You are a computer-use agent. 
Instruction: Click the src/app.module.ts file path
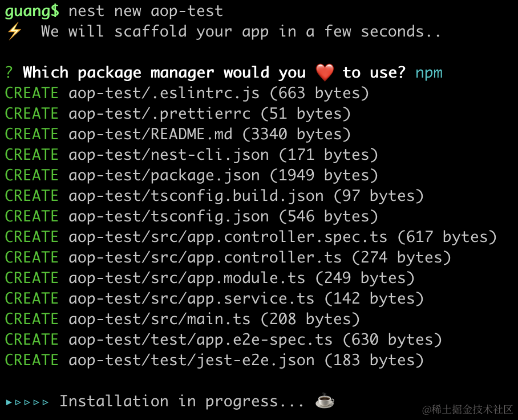[x=187, y=278]
